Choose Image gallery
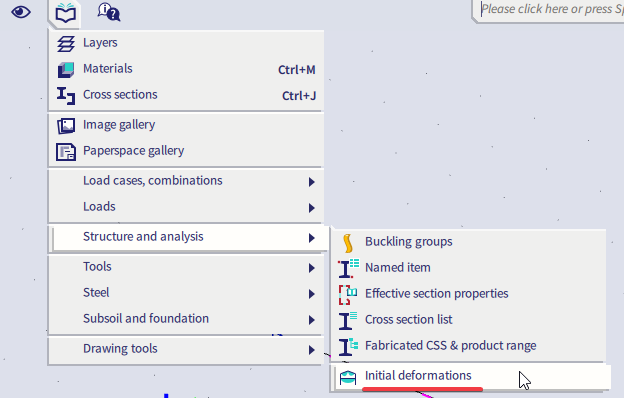Viewport: 624px width, 398px height. (x=186, y=125)
